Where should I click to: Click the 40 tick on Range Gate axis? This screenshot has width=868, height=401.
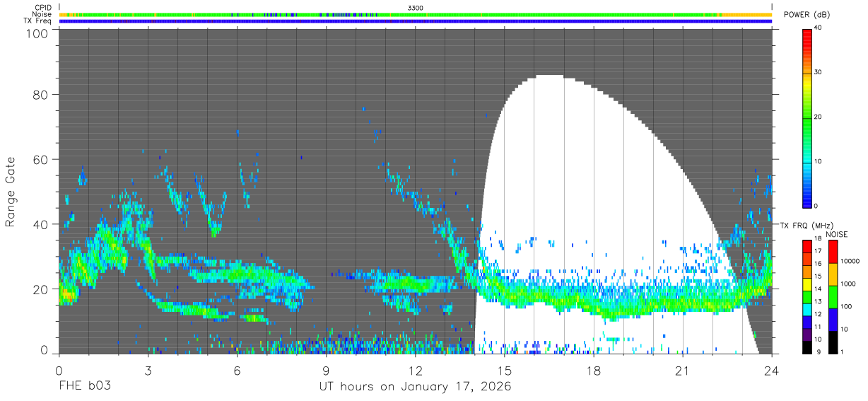coord(40,224)
